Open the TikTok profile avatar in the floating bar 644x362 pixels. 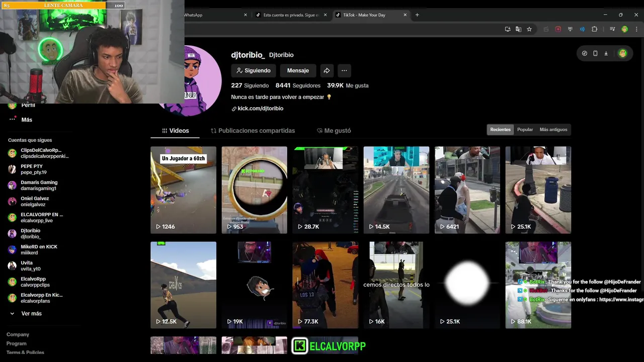[622, 53]
